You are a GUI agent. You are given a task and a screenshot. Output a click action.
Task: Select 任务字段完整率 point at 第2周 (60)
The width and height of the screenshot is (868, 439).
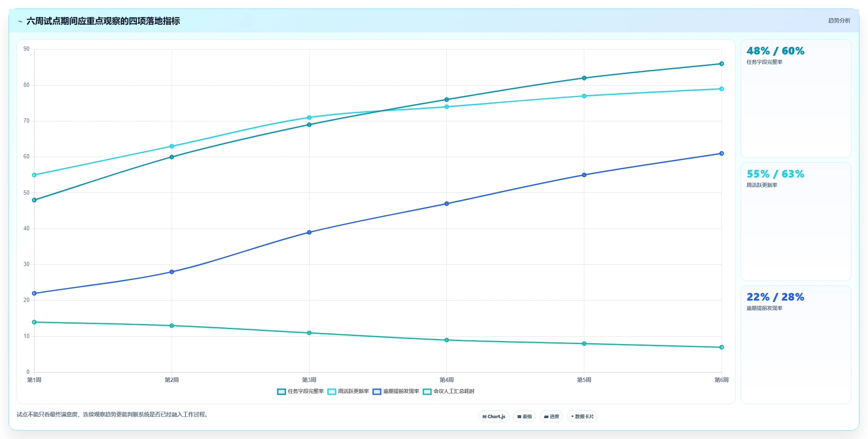[x=172, y=157]
